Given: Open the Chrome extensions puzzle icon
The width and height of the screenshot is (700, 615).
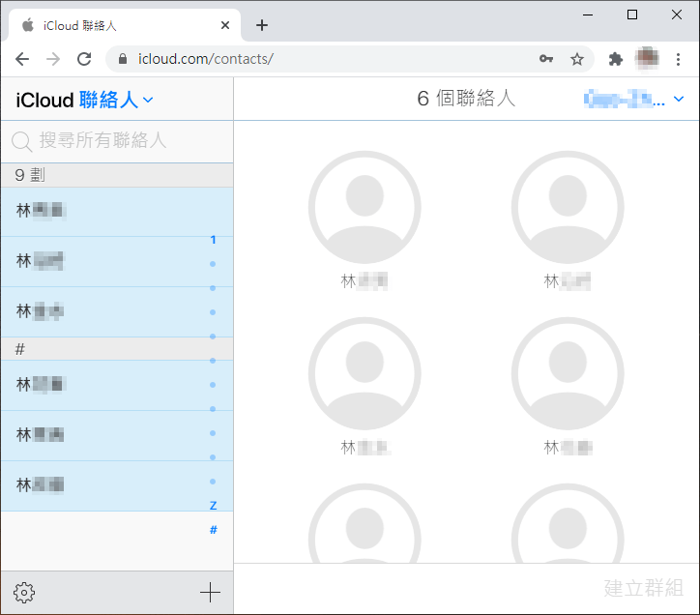Looking at the screenshot, I should click(x=616, y=59).
